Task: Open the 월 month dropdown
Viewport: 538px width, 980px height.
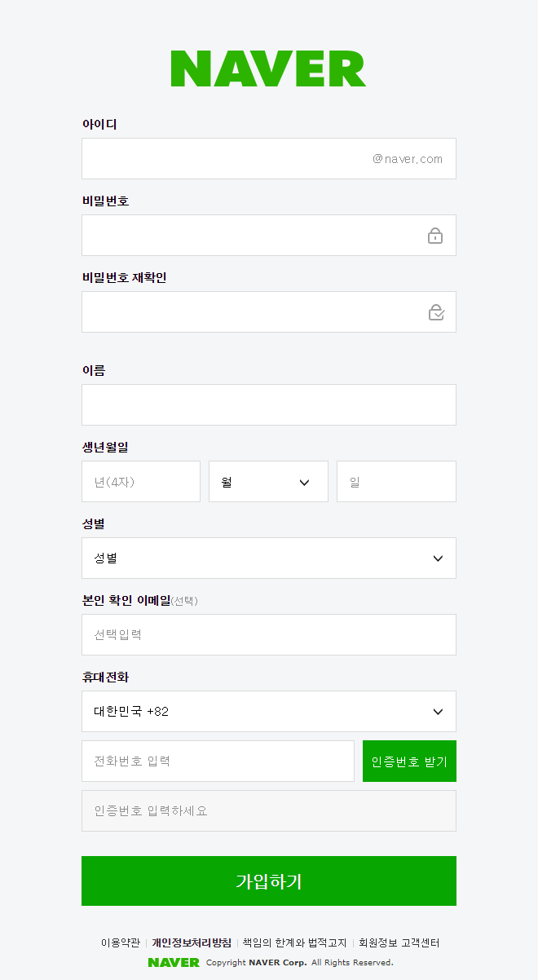Action: pyautogui.click(x=268, y=481)
